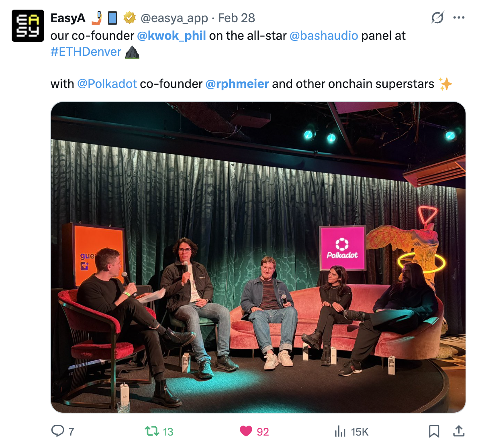Open the #ETHDenver hashtag
Image resolution: width=478 pixels, height=448 pixels.
point(86,52)
